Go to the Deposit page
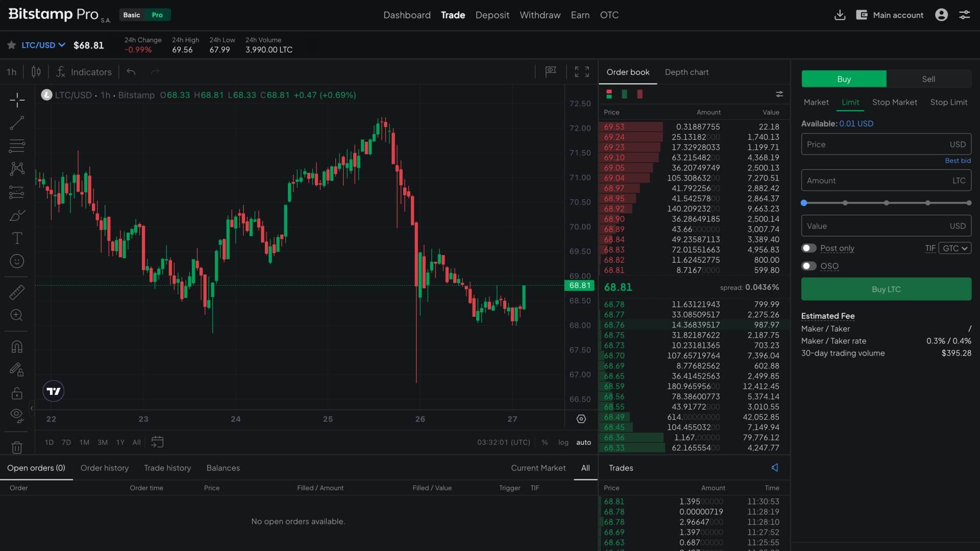Image resolution: width=980 pixels, height=551 pixels. pyautogui.click(x=492, y=15)
